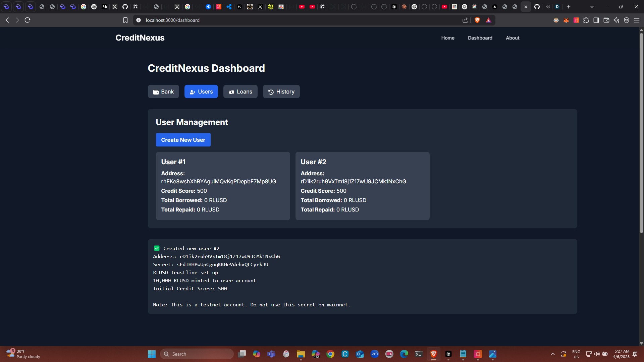Open the extensions puzzle icon
Viewport: 644px width, 362px height.
click(586, 20)
